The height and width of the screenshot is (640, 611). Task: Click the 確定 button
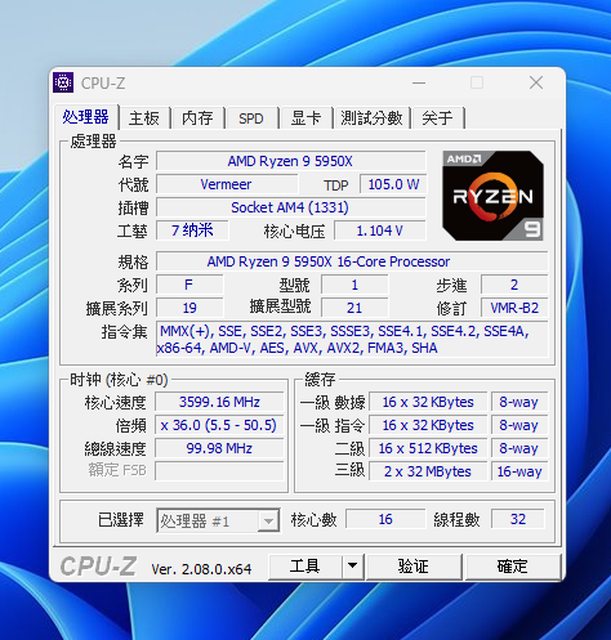pos(513,566)
